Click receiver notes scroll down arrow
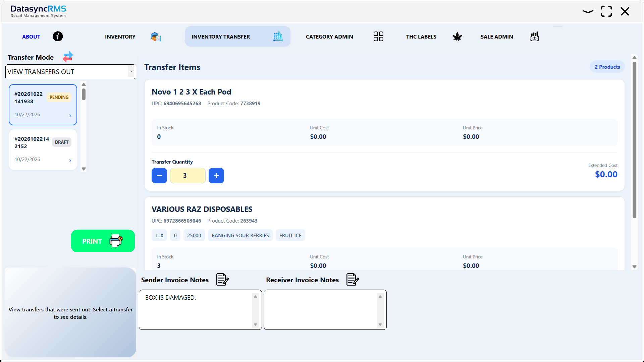 [x=380, y=324]
